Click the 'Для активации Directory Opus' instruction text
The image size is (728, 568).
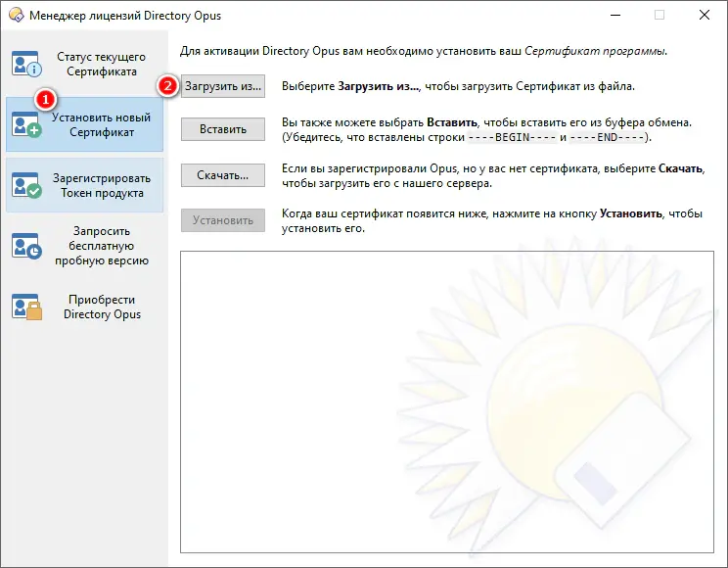pos(424,51)
